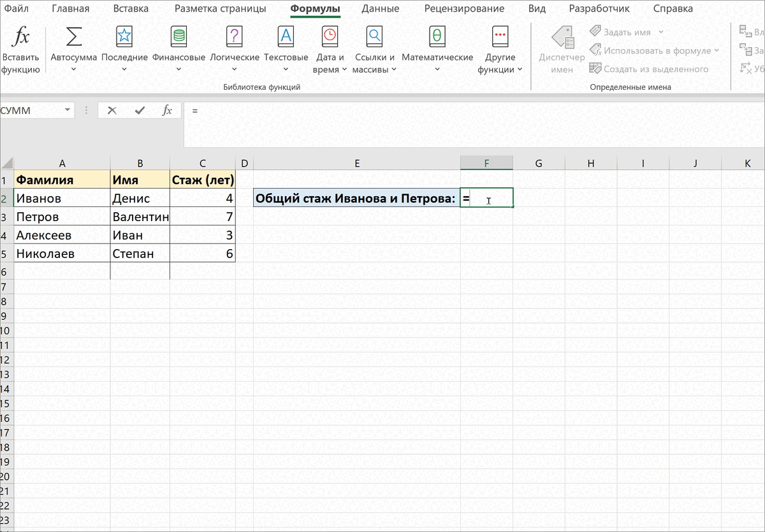
Task: Switch to the Вид tab
Action: coord(537,9)
